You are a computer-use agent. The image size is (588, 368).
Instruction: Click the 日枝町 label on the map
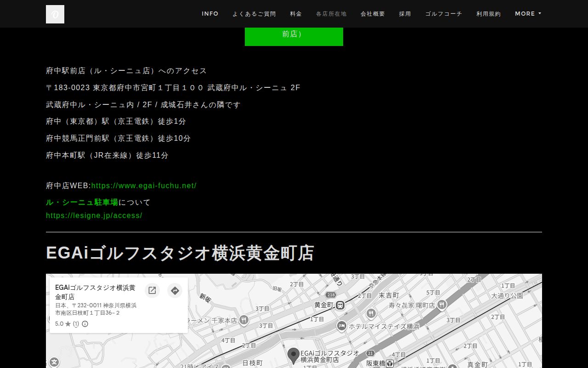[x=252, y=363]
